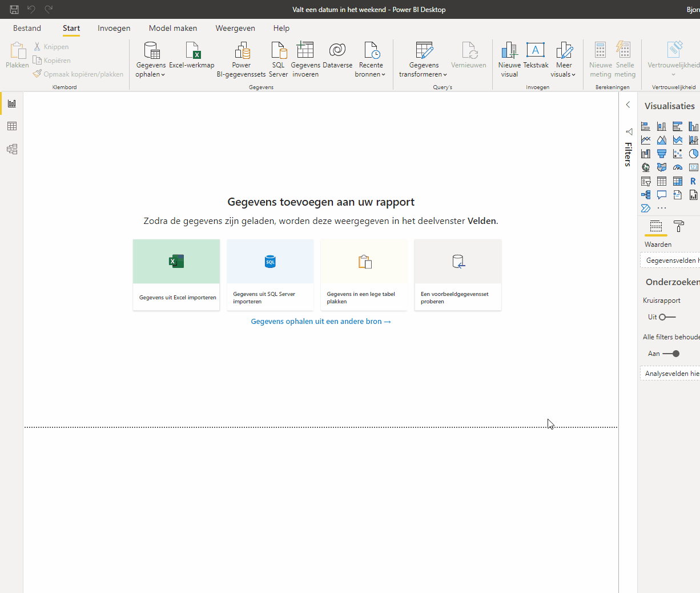Switch to Data view in left sidebar
700x593 pixels.
[12, 126]
